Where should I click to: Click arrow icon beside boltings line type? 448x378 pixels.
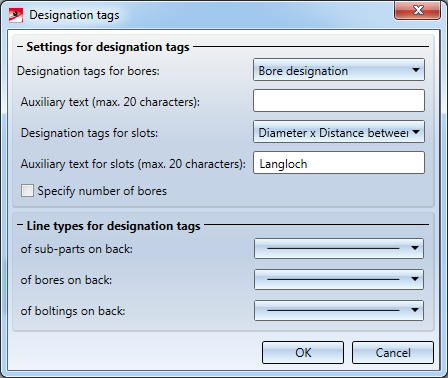click(415, 310)
